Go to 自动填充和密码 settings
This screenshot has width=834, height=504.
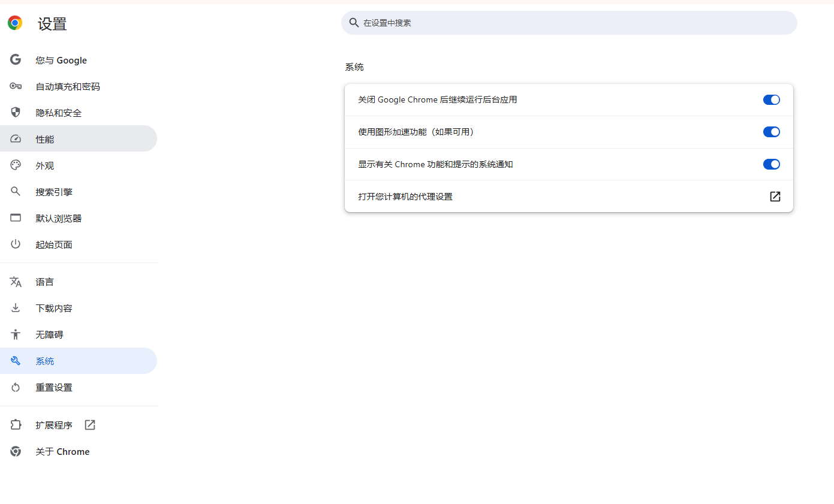point(79,86)
